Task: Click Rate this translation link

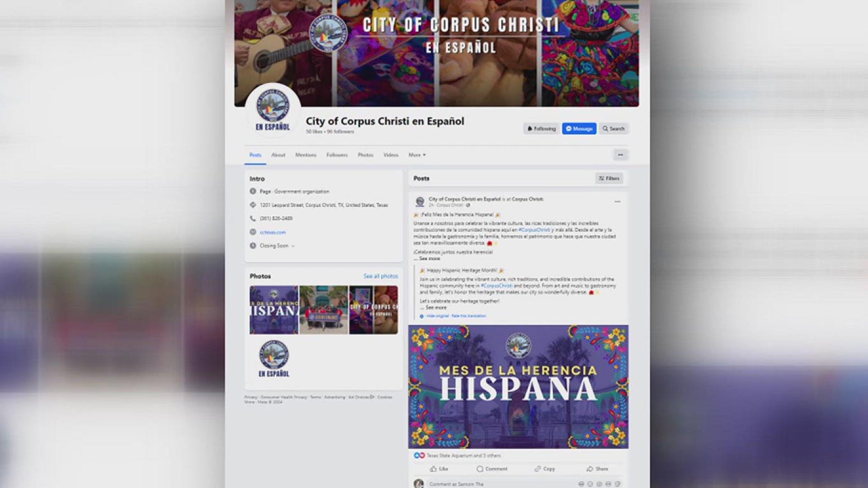Action: pos(469,316)
